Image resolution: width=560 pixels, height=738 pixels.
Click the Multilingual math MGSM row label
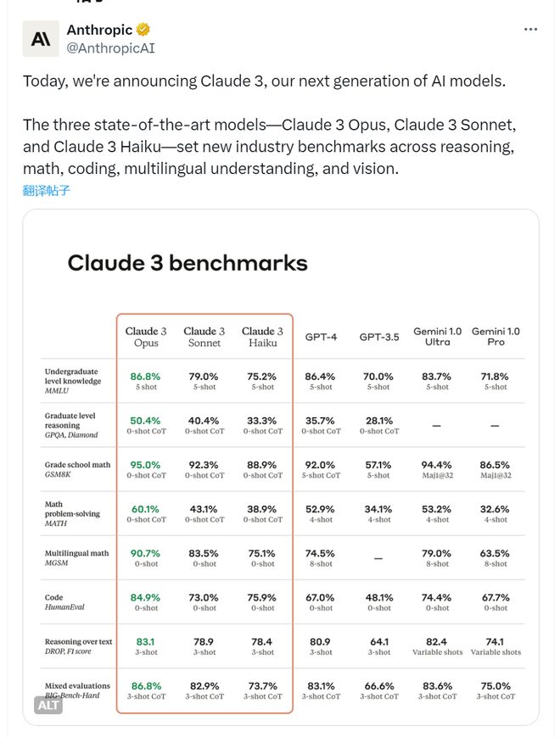pyautogui.click(x=76, y=557)
